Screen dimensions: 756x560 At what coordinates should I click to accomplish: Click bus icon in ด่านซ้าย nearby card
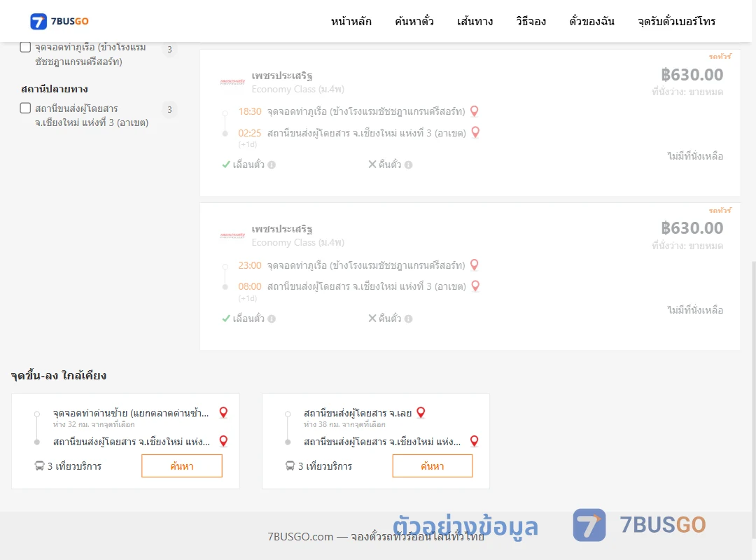[39, 466]
